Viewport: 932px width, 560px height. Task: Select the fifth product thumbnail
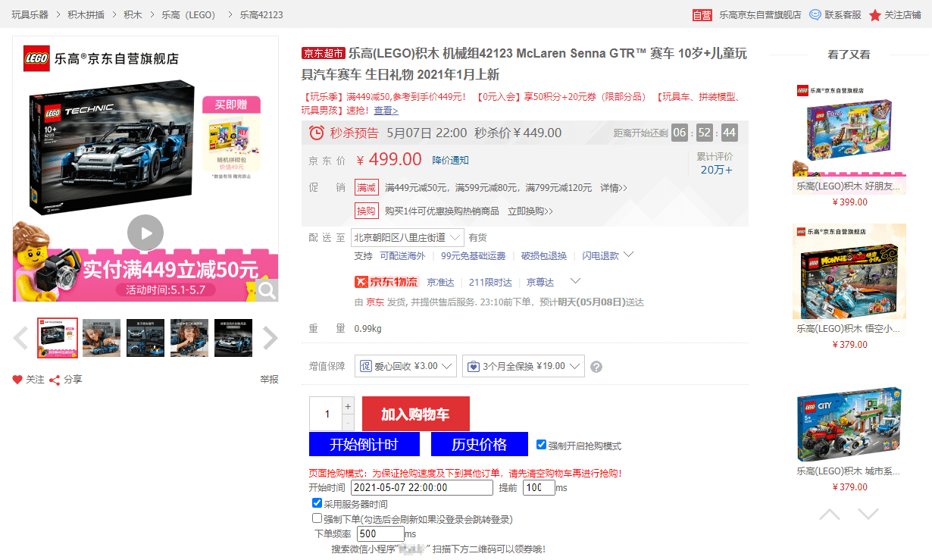pyautogui.click(x=233, y=338)
